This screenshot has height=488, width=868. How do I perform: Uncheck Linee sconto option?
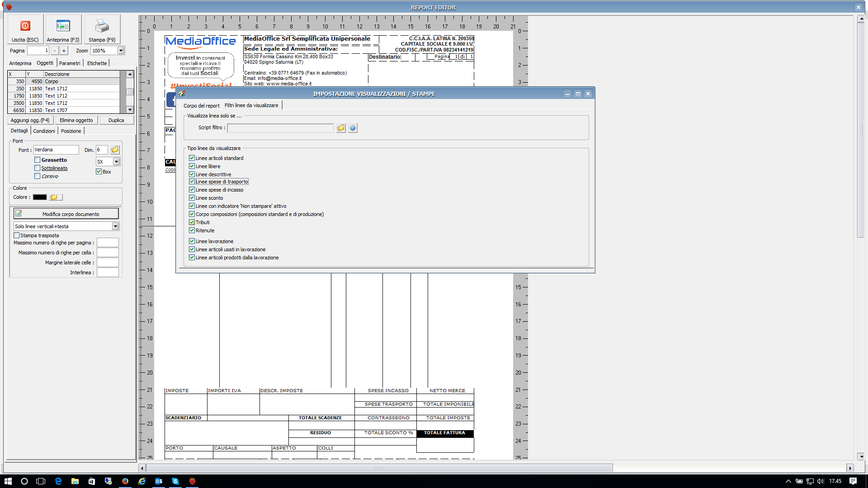click(192, 198)
